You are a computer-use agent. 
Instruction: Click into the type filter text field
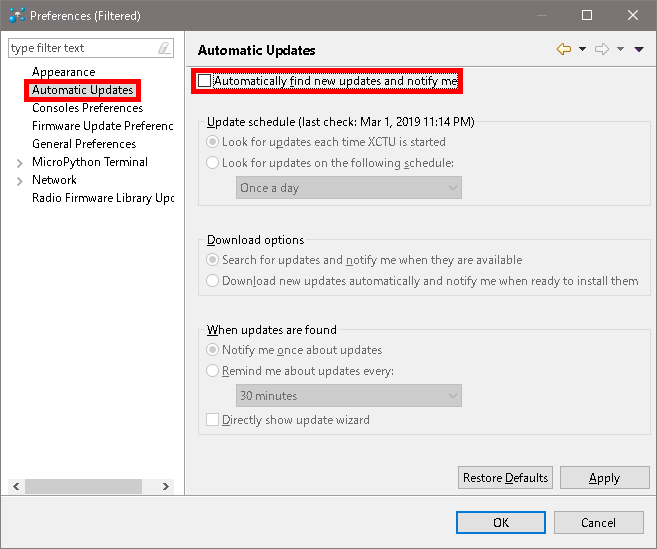point(80,48)
